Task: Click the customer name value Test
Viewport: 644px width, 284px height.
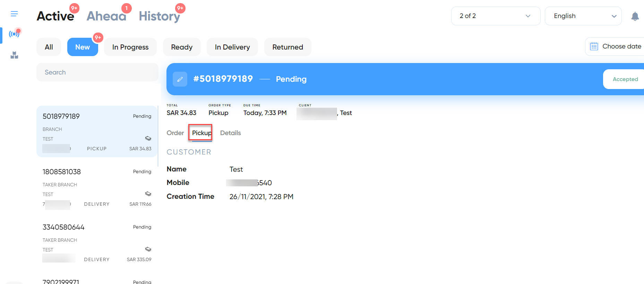Action: point(236,169)
